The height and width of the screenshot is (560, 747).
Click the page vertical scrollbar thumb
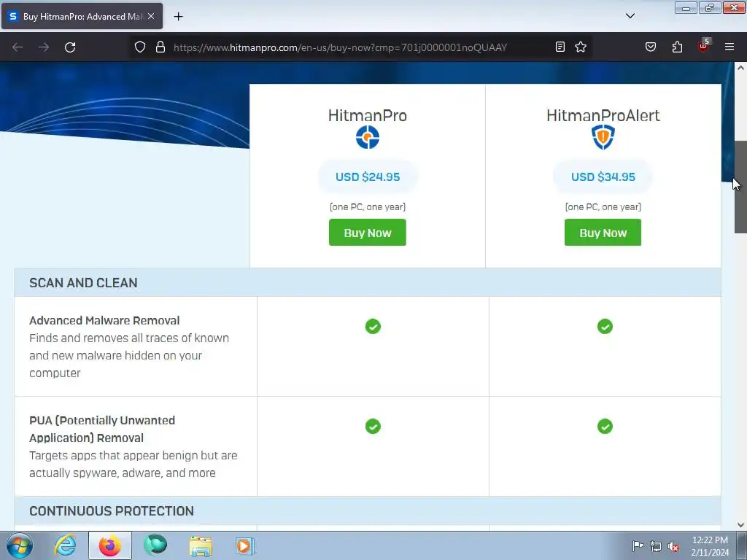point(740,187)
